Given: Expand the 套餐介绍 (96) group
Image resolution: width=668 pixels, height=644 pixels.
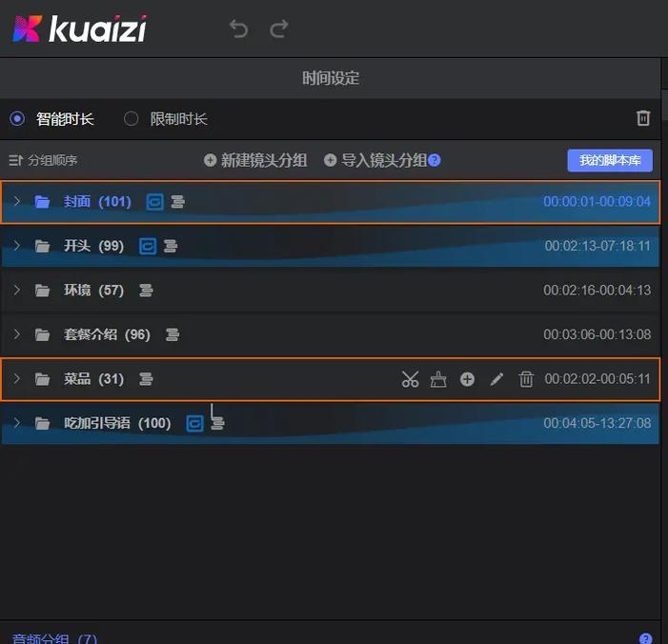Looking at the screenshot, I should pos(16,334).
